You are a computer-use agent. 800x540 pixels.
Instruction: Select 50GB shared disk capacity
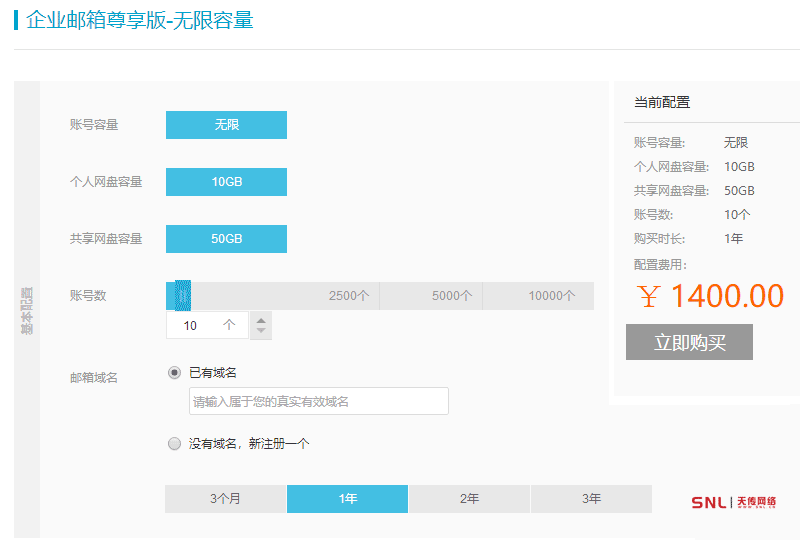226,239
